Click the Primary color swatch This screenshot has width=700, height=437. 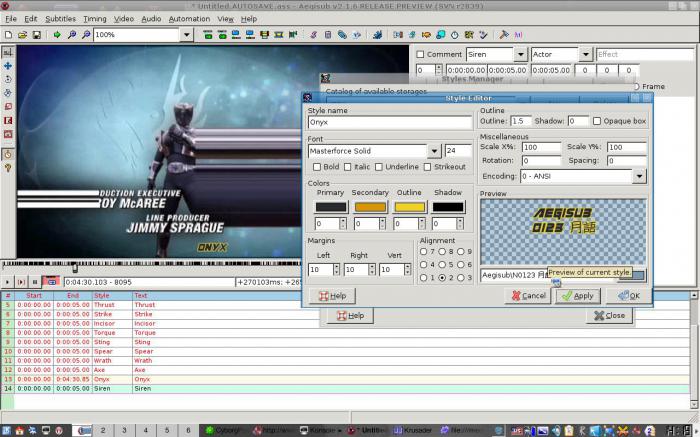(x=331, y=207)
